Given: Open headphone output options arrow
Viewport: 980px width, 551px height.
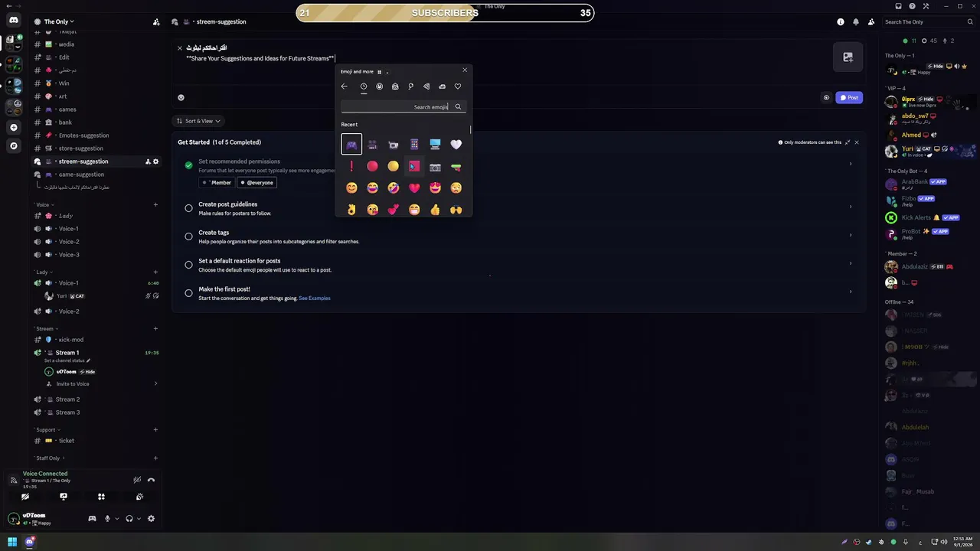Looking at the screenshot, I should click(x=139, y=518).
